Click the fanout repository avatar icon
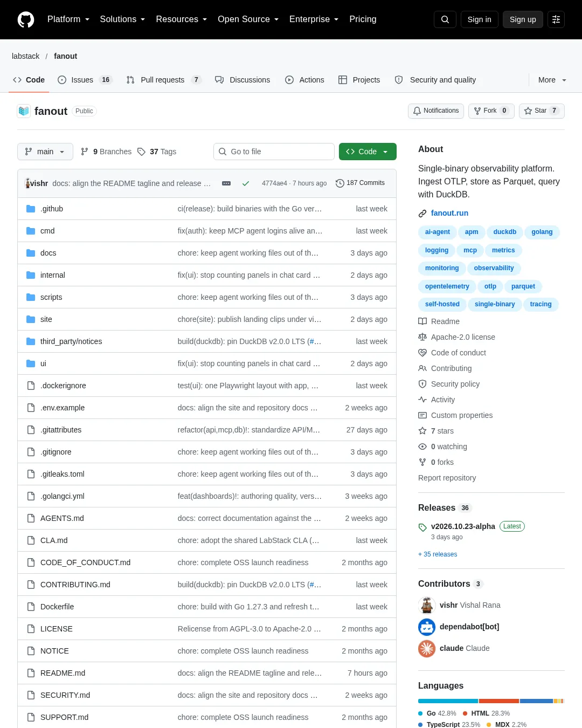582x728 pixels. (24, 111)
